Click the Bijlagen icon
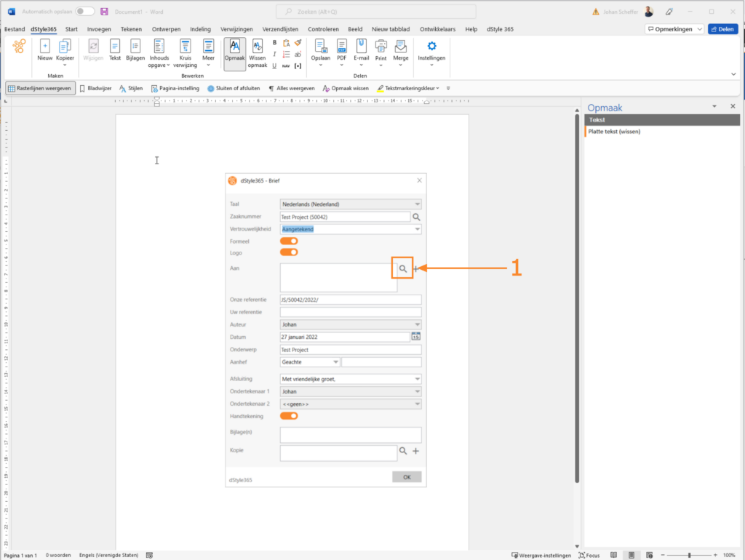Image resolution: width=745 pixels, height=560 pixels. pyautogui.click(x=135, y=47)
